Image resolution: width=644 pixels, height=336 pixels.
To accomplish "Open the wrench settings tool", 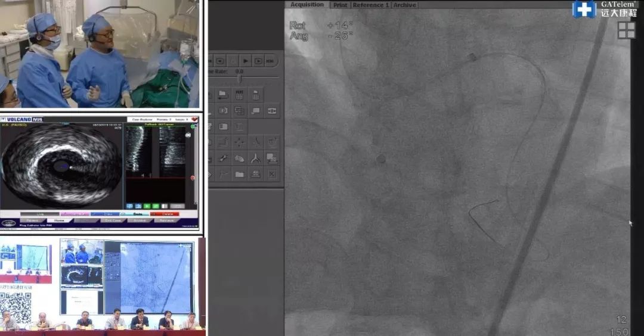I will tap(223, 158).
